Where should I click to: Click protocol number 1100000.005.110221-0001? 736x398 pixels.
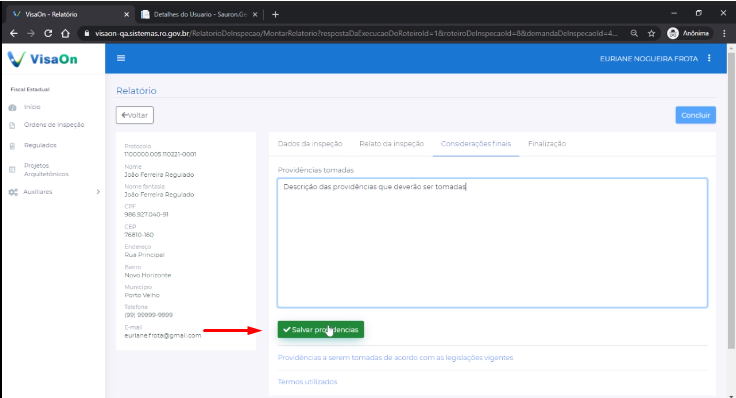160,154
